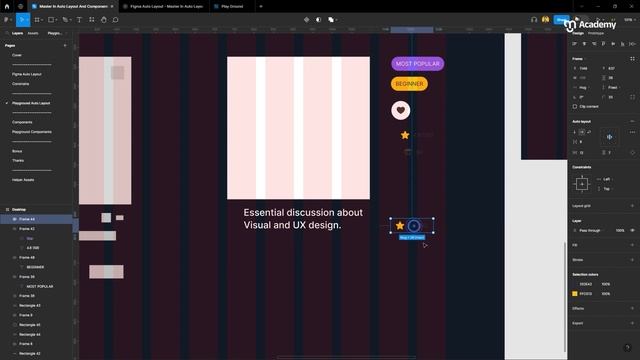Open the Move tool dropdown arrow
This screenshot has height=360, width=640.
pyautogui.click(x=27, y=20)
